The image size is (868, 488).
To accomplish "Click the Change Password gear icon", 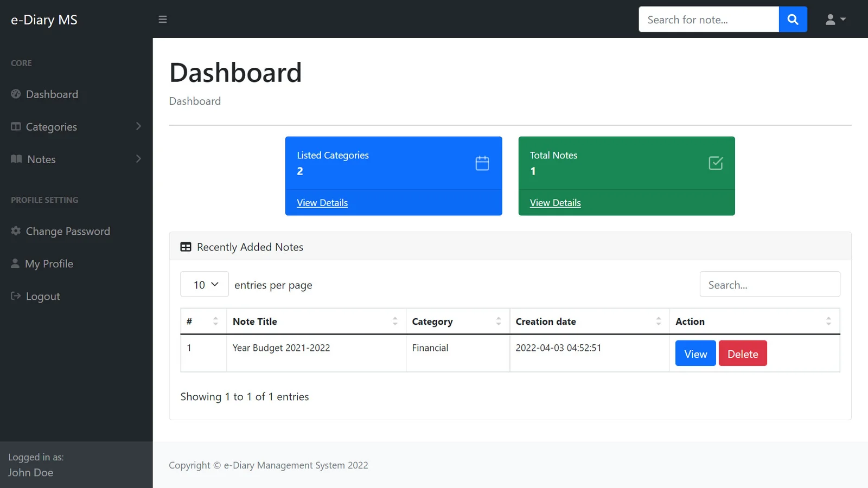I will pos(16,230).
